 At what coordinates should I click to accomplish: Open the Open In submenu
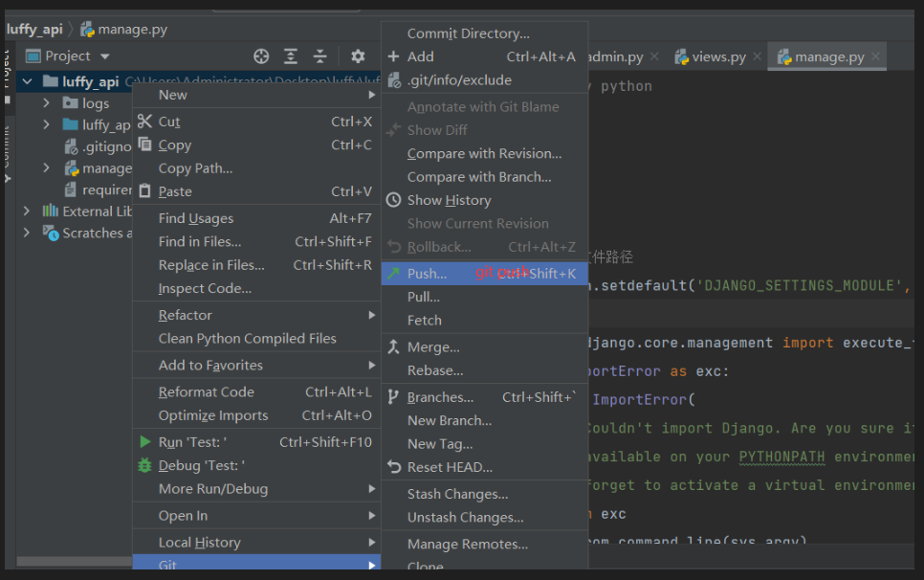257,515
